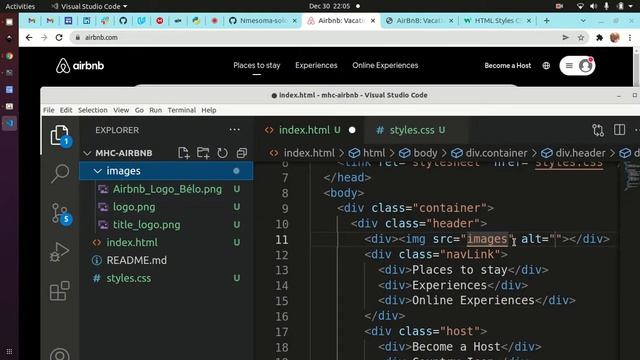Click Become a Host link
The image size is (640, 360).
click(508, 65)
